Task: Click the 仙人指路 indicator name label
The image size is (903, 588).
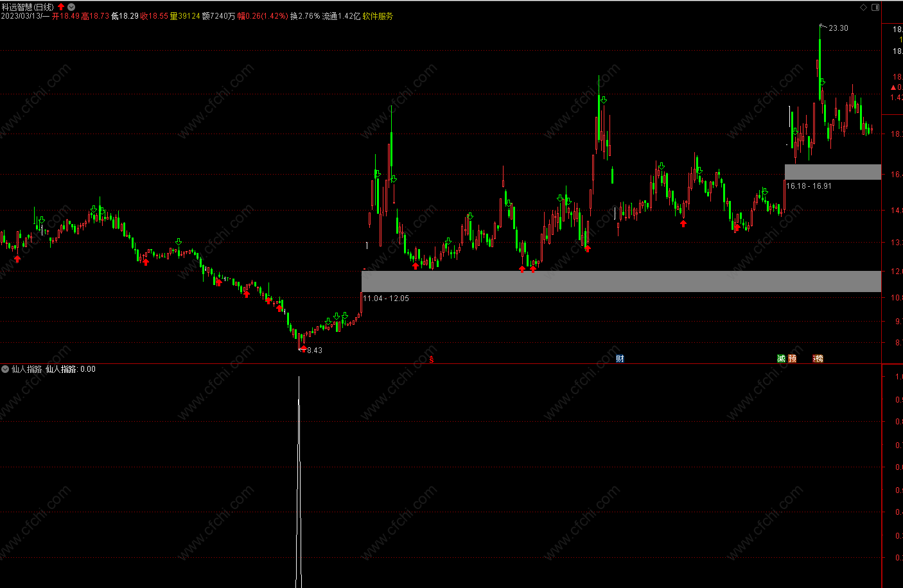Action: pos(26,369)
